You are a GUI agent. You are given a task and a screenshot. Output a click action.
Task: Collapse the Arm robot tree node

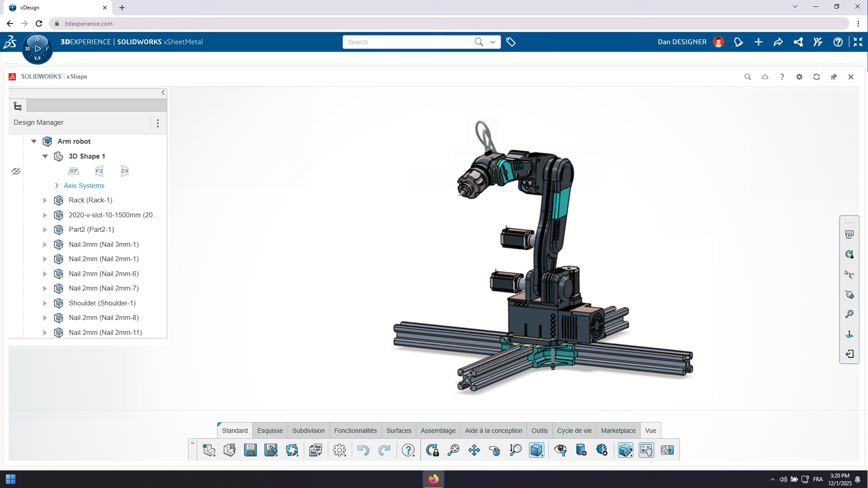(34, 141)
